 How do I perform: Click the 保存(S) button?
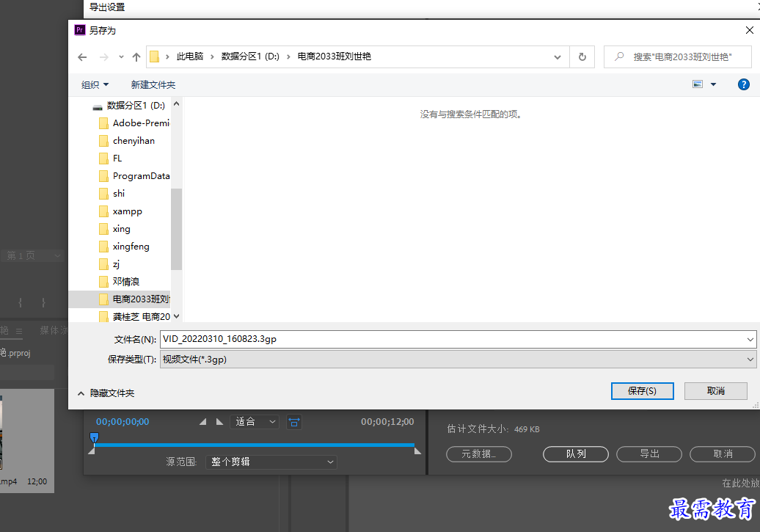point(642,391)
